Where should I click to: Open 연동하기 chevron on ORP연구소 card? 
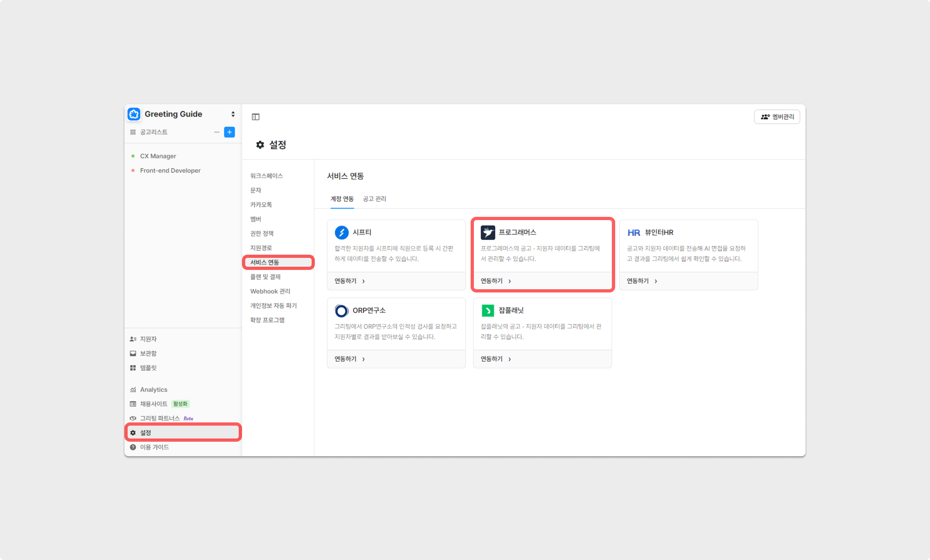[363, 359]
